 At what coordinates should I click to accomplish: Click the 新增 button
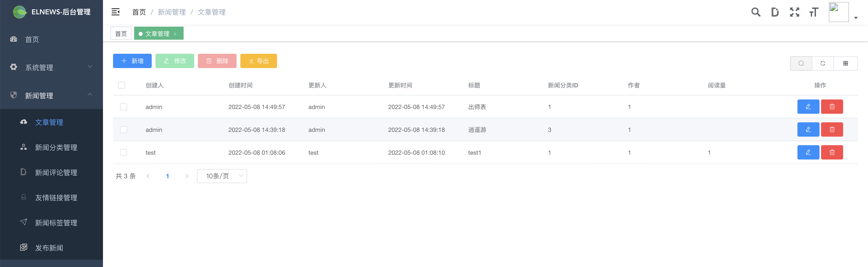pos(132,61)
